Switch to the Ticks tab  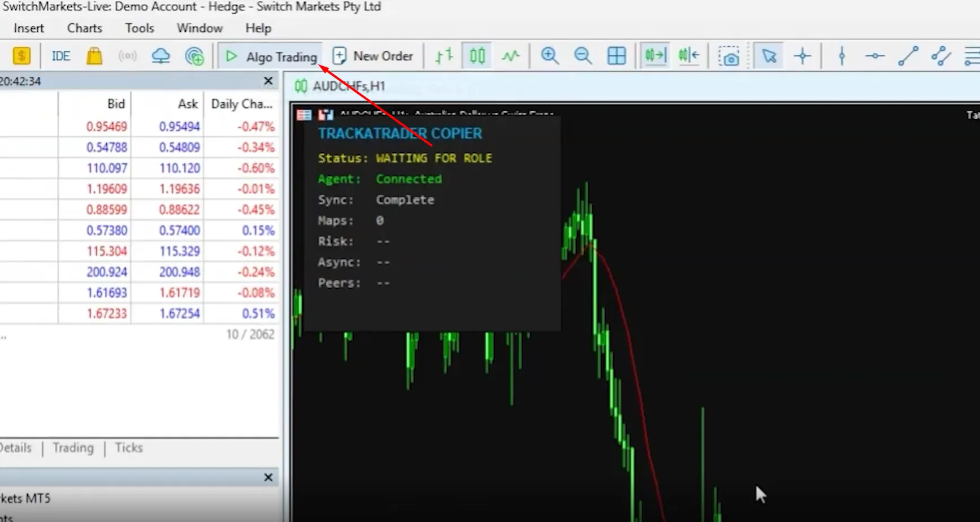(129, 448)
